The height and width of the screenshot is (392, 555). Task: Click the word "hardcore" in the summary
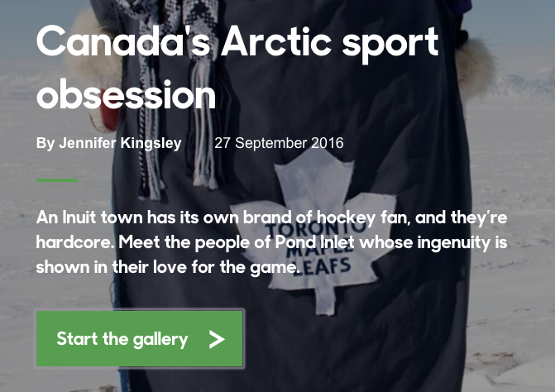click(73, 243)
